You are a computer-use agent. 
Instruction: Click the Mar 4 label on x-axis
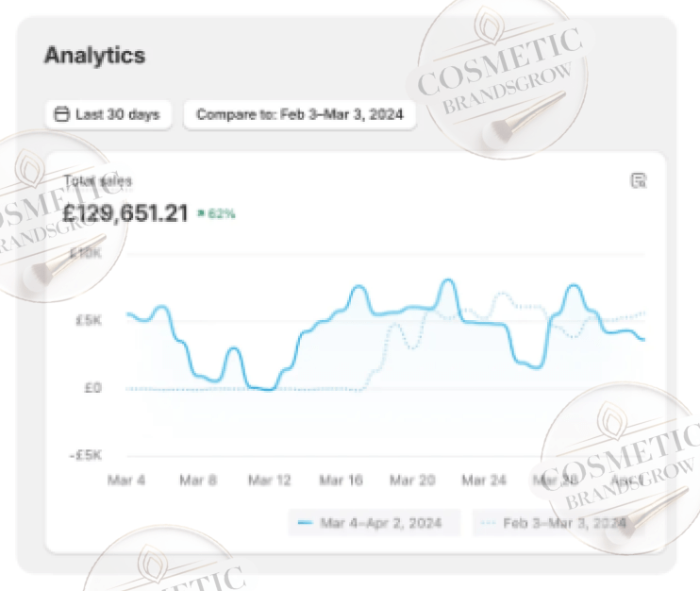coord(125,480)
